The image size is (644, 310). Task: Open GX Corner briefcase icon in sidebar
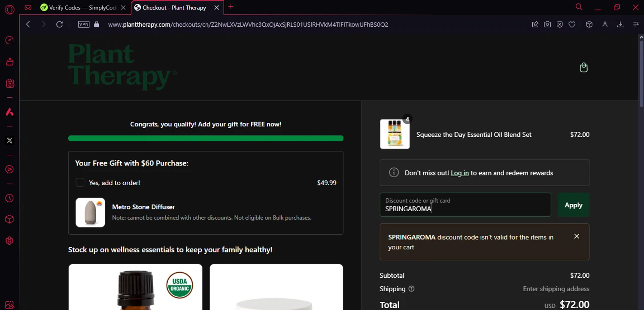coord(9,62)
